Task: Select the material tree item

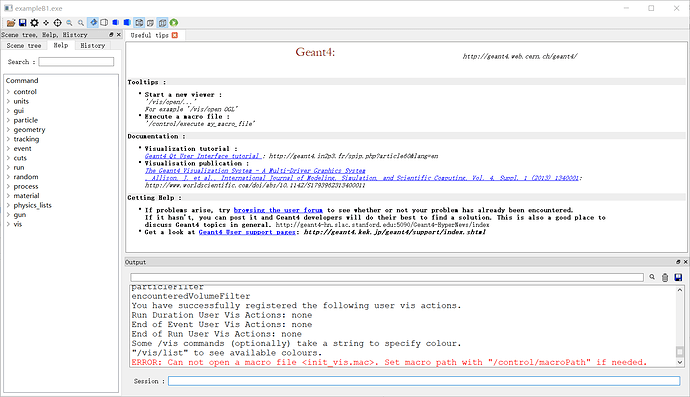Action: 26,196
